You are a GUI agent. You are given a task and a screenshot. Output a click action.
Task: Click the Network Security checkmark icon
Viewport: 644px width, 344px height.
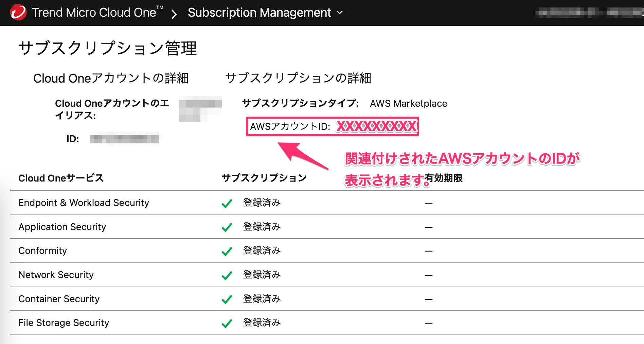(x=227, y=275)
